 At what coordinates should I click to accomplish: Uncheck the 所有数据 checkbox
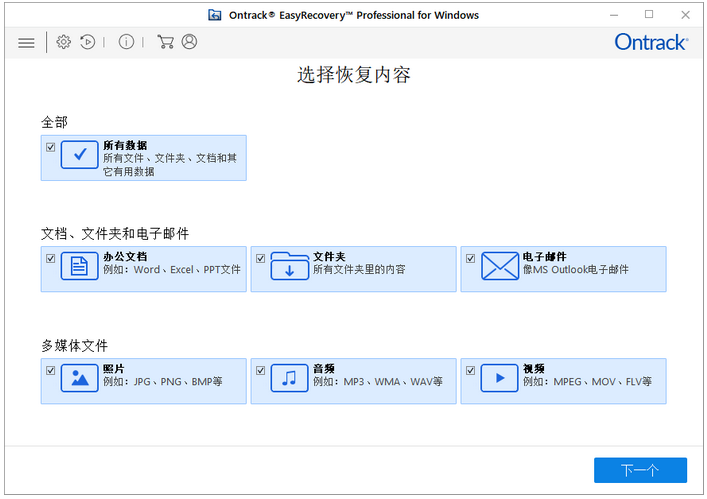click(x=51, y=146)
